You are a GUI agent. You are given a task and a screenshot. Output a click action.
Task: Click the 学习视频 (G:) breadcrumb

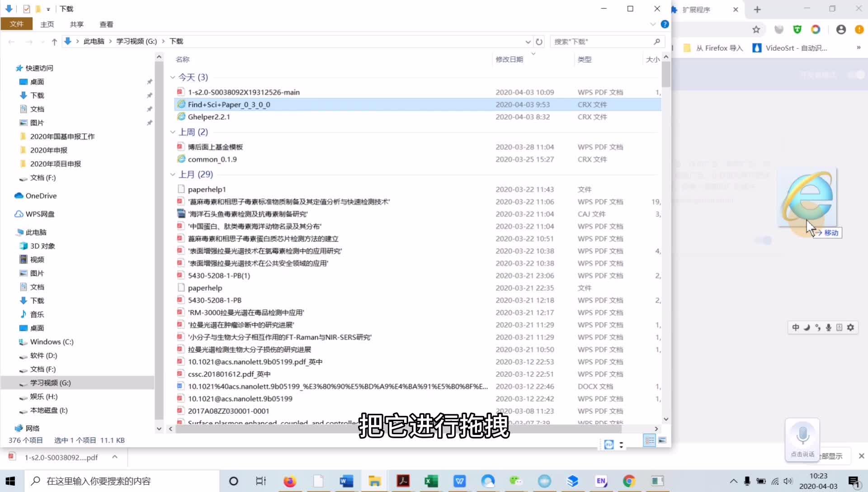coord(137,41)
